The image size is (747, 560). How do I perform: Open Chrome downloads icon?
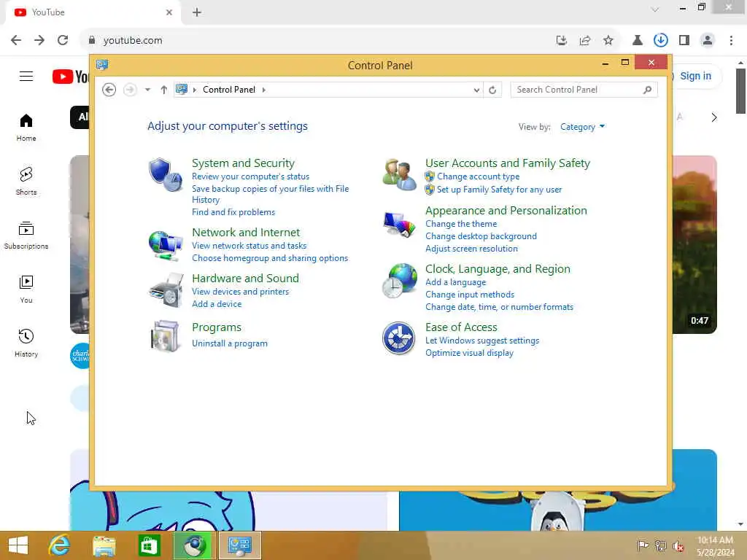[661, 40]
